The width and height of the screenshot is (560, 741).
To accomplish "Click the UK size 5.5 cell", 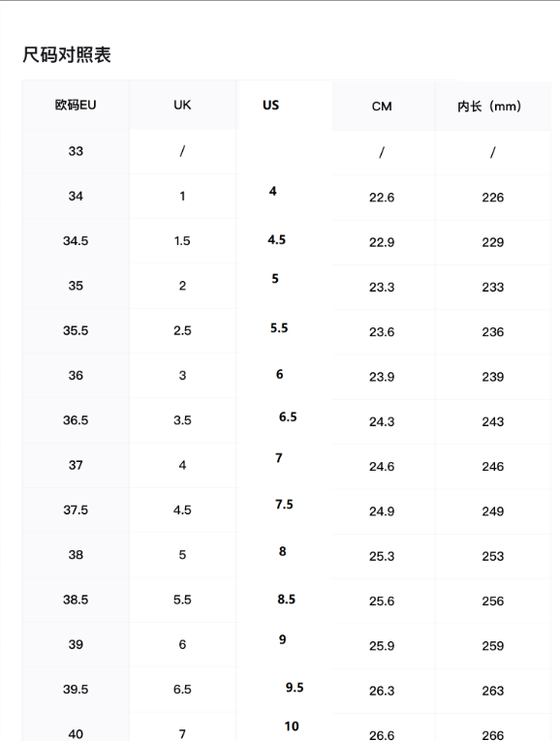I will coord(182,600).
